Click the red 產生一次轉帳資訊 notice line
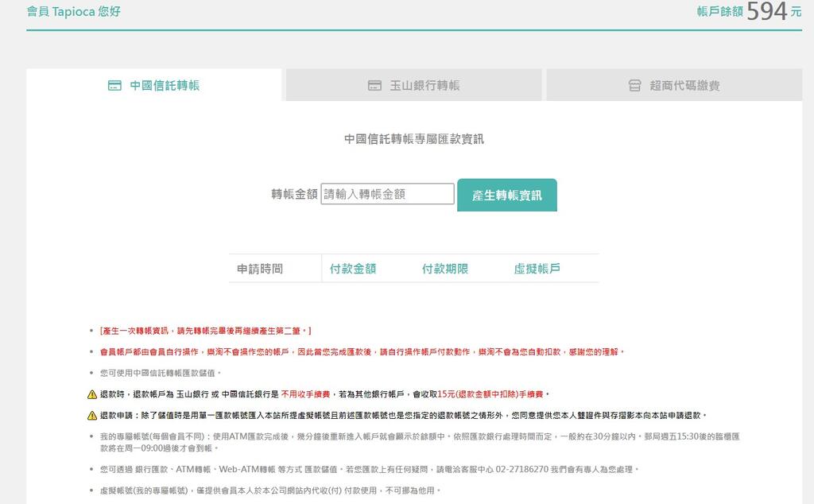This screenshot has width=814, height=504. coord(206,331)
